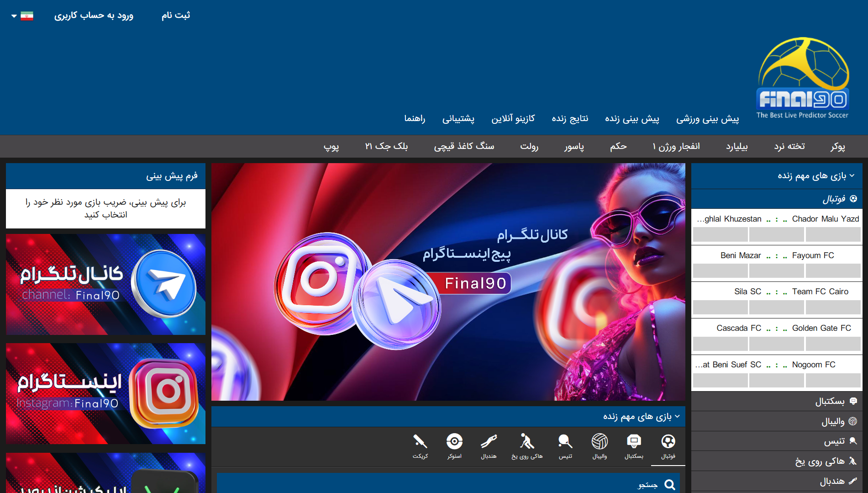
Task: Open the Iran flag language selector
Action: tap(22, 16)
